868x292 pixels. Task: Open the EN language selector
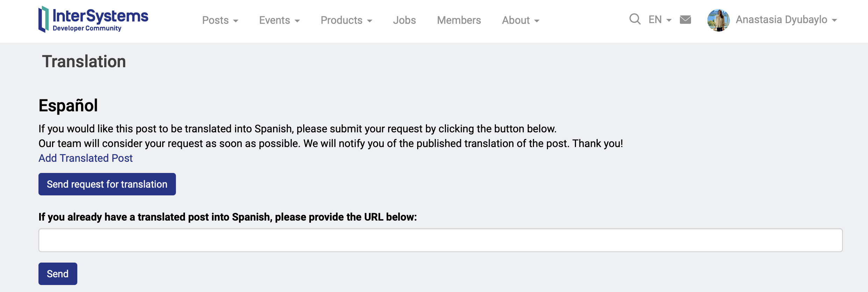point(660,20)
